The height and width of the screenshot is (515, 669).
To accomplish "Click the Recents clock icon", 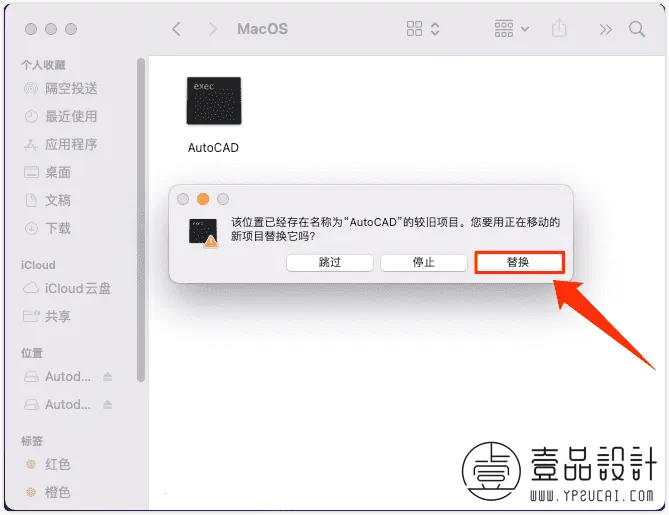I will tap(31, 116).
